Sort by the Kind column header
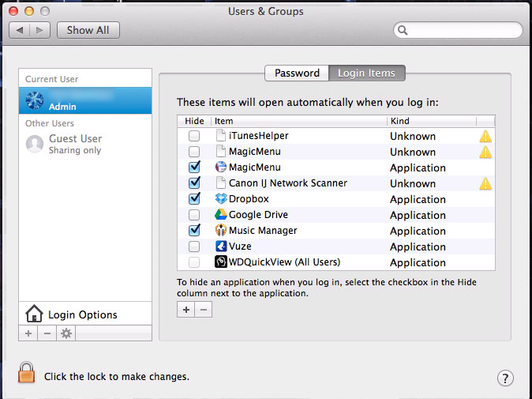Image resolution: width=532 pixels, height=399 pixels. [x=432, y=121]
